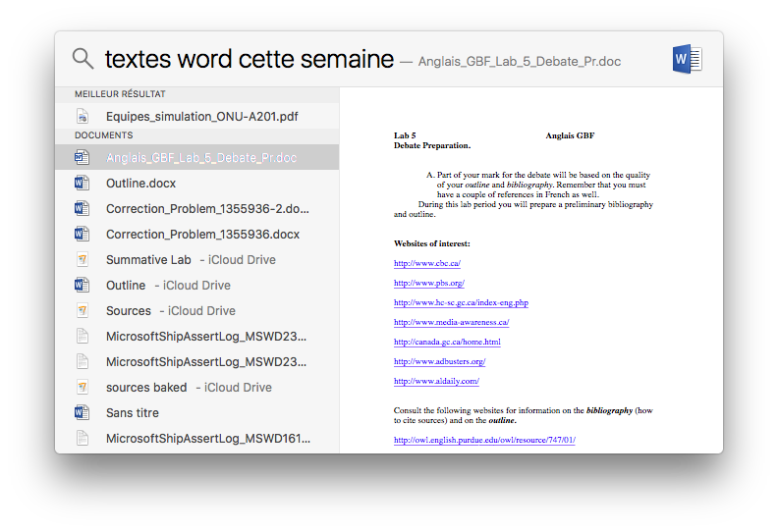Select Summative Lab iCloud Drive result
This screenshot has width=778, height=532.
[197, 259]
